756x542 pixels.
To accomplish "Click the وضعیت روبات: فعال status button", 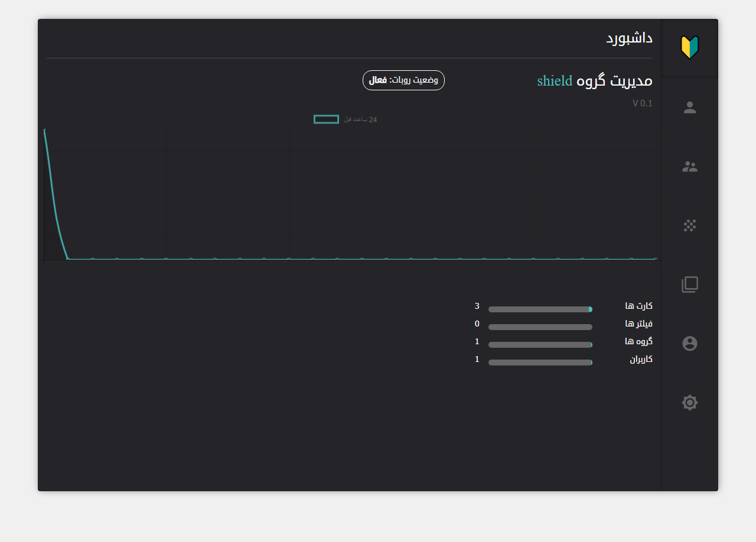I will click(x=403, y=80).
